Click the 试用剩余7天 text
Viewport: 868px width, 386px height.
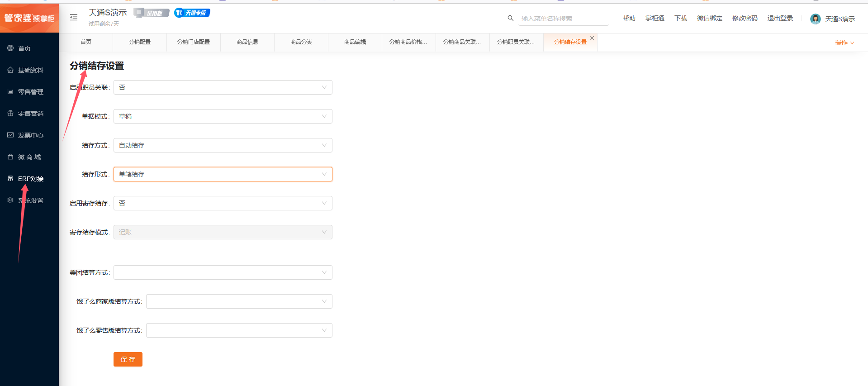(x=104, y=24)
